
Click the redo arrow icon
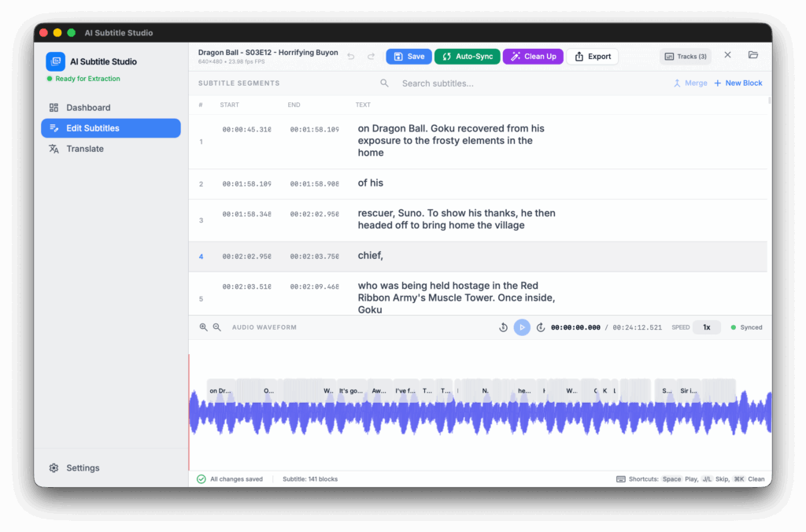coord(371,57)
